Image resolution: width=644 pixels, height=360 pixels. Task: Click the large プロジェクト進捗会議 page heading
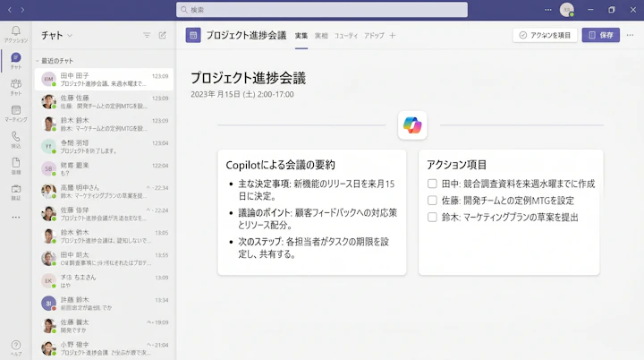(x=248, y=78)
